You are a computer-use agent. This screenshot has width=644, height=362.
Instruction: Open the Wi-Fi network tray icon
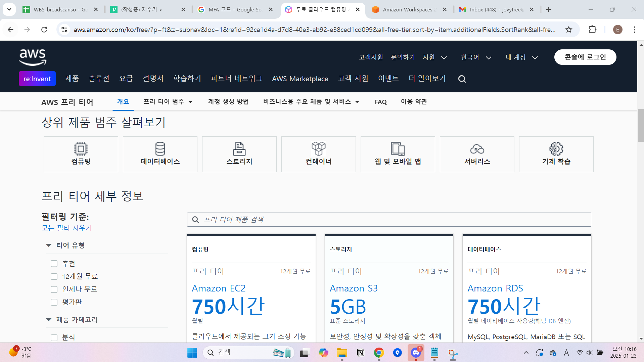(580, 353)
